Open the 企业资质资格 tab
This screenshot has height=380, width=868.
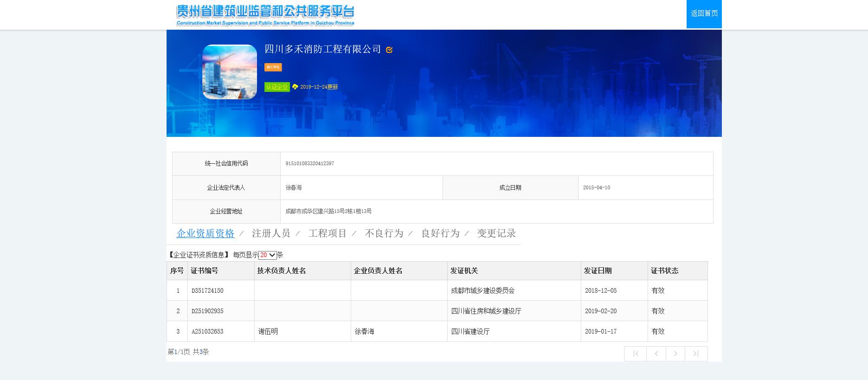206,233
